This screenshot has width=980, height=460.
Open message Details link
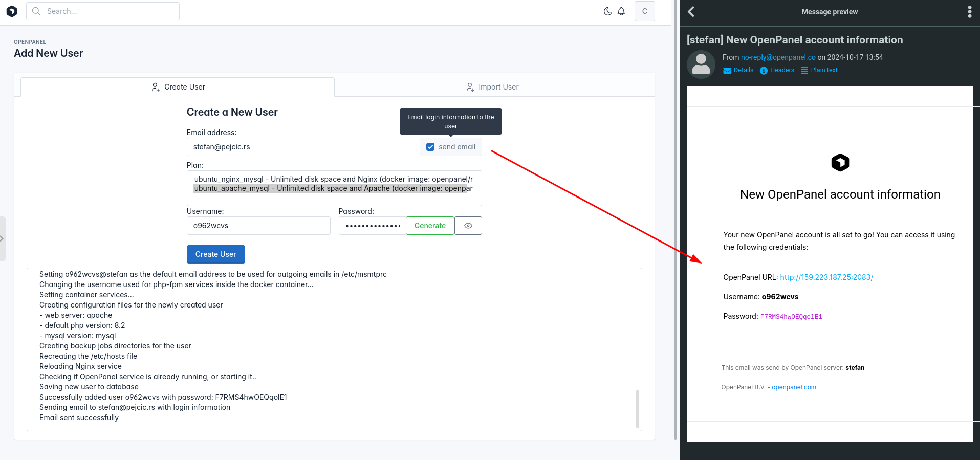coord(738,70)
